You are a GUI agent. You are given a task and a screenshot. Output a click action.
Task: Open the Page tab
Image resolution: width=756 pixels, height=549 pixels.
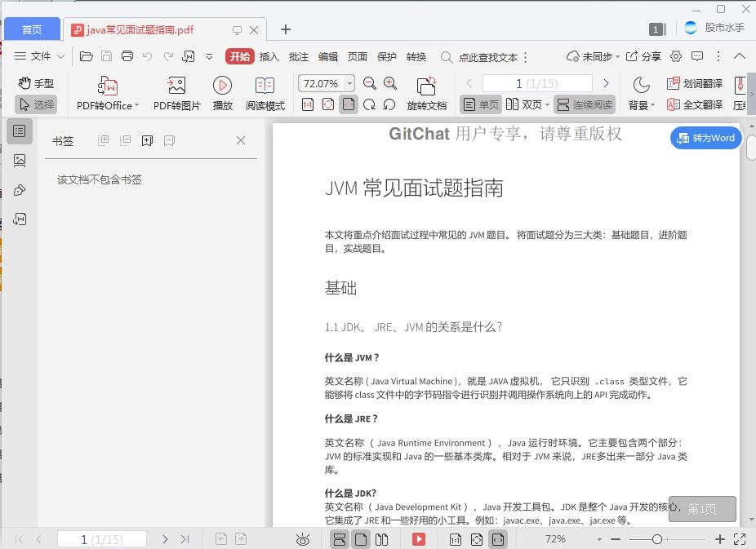pos(358,57)
